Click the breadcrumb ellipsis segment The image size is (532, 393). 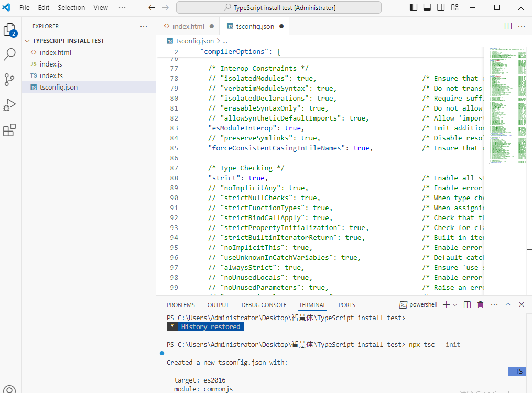click(x=225, y=41)
